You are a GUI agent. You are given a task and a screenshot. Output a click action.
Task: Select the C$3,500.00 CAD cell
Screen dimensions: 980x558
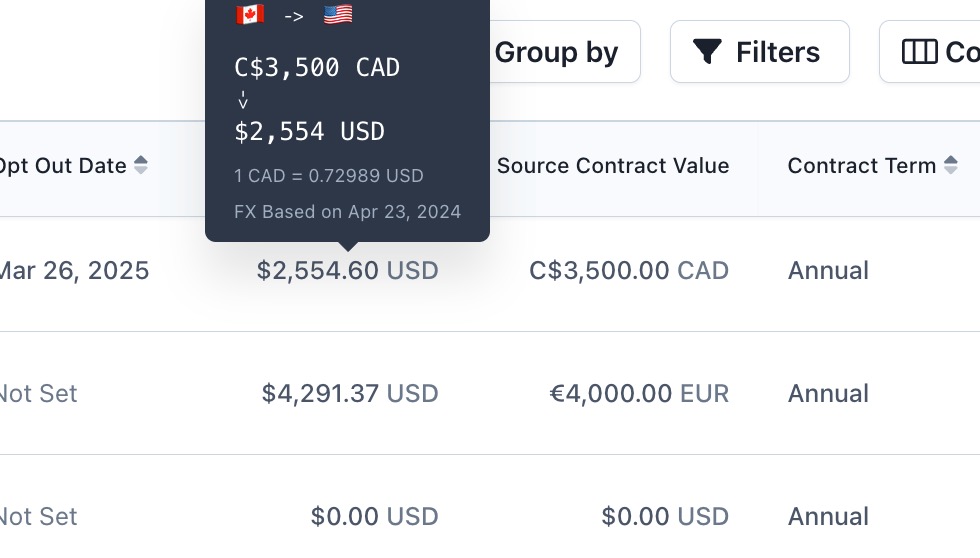(629, 271)
